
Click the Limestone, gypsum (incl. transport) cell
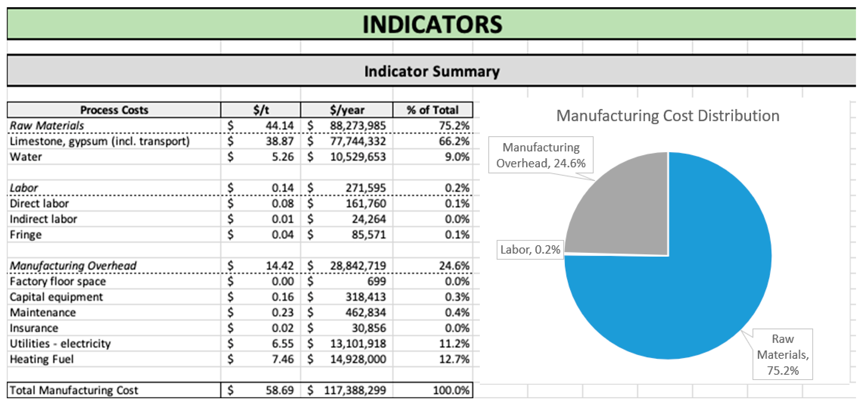tap(100, 141)
